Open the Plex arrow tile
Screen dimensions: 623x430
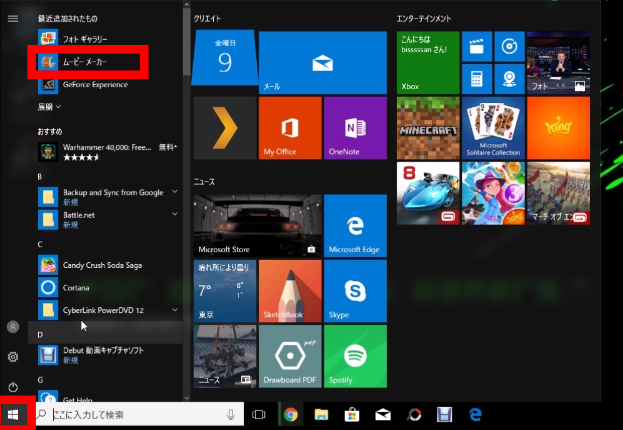click(x=225, y=128)
